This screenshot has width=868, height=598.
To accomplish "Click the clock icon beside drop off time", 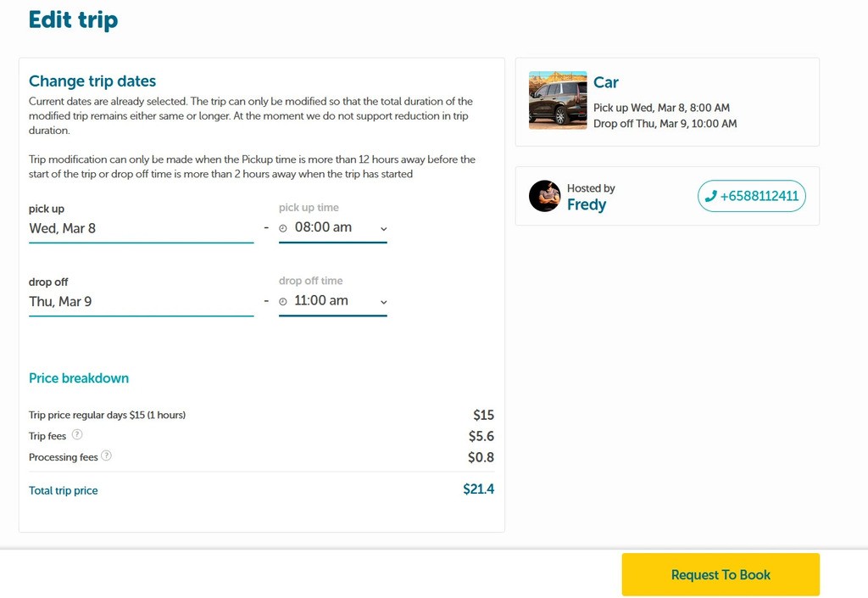I will pos(285,300).
